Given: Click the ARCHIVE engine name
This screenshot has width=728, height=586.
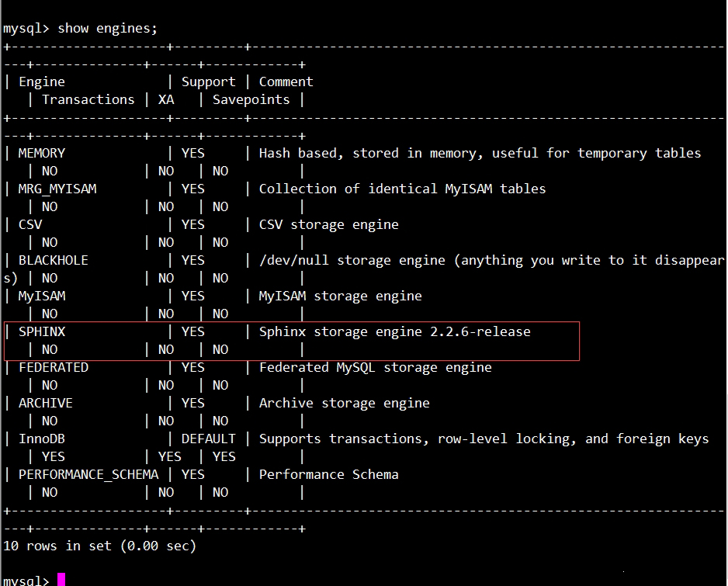Looking at the screenshot, I should 46,403.
